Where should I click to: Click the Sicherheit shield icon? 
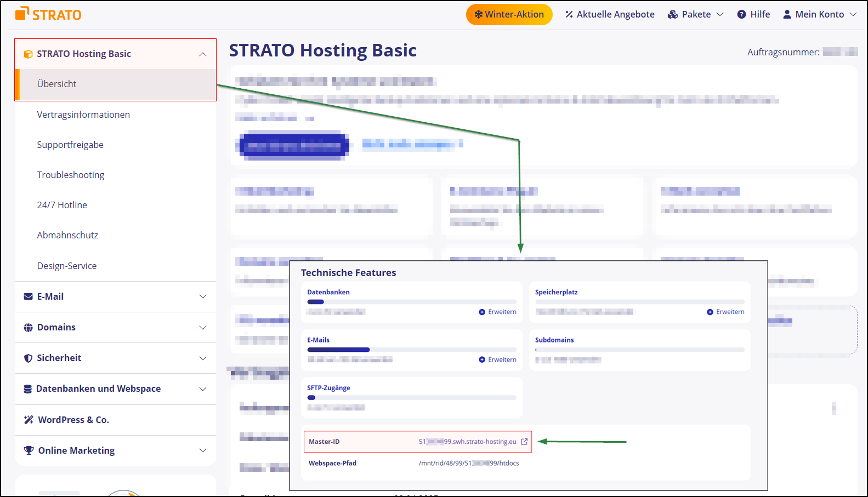(x=28, y=358)
